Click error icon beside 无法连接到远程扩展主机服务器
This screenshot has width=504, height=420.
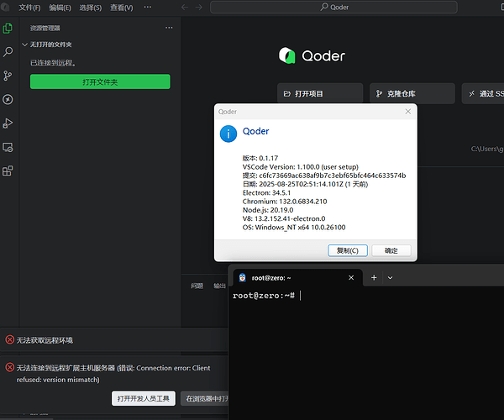coord(10,367)
